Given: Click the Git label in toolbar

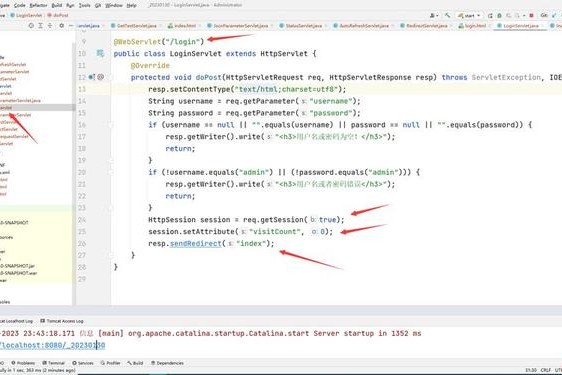Looking at the screenshot, I should [544, 15].
